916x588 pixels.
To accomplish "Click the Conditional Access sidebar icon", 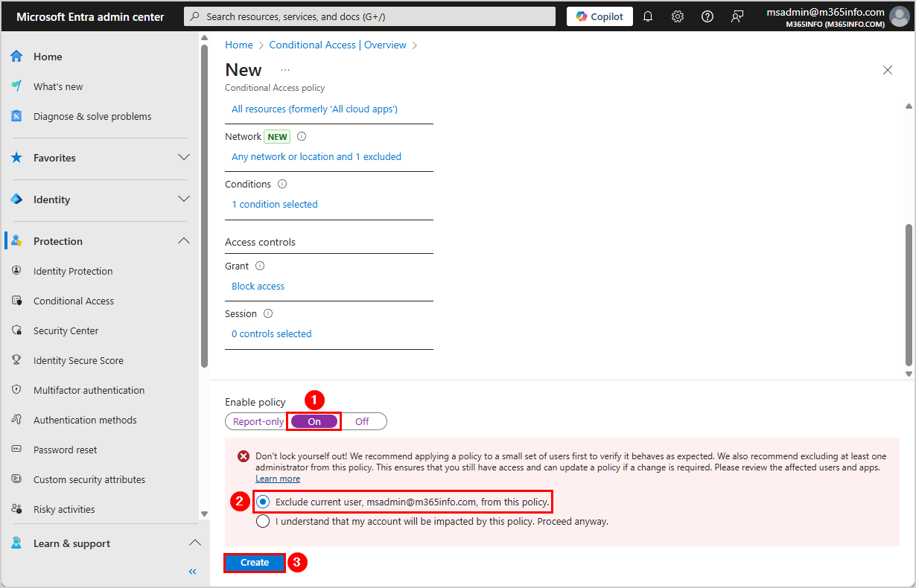I will coord(16,301).
